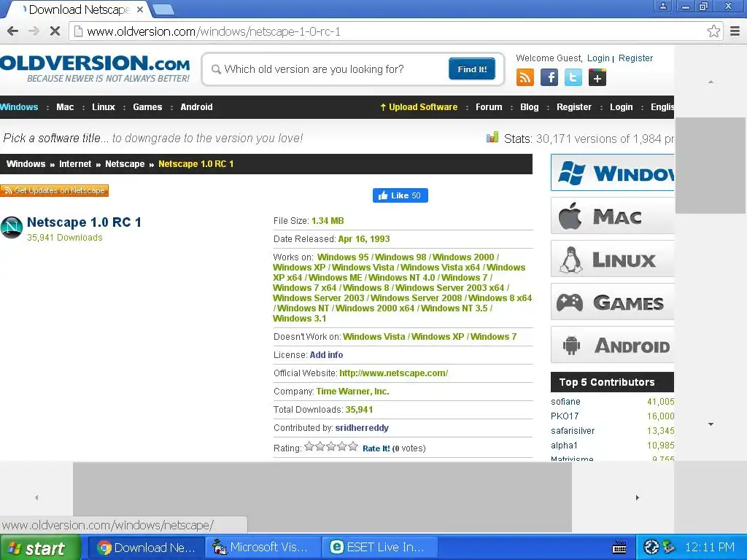Open the Linux category sidebar banner
This screenshot has height=560, width=747.
pos(612,259)
